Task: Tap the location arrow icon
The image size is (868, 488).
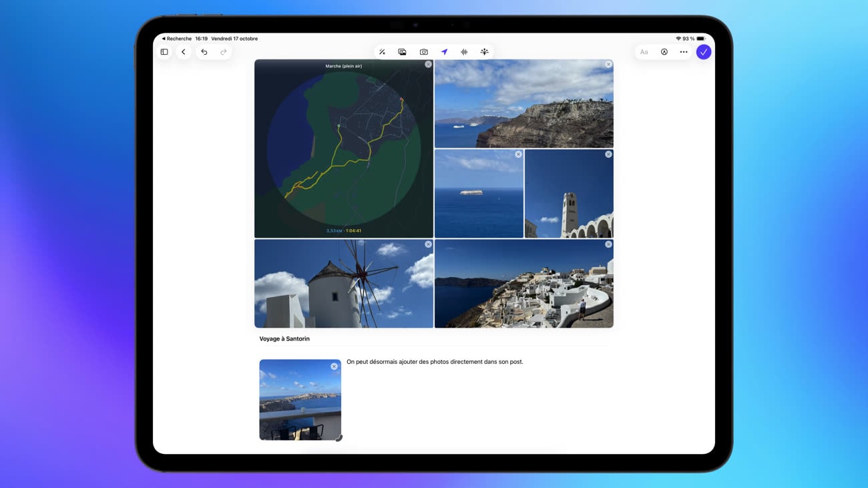Action: coord(444,52)
